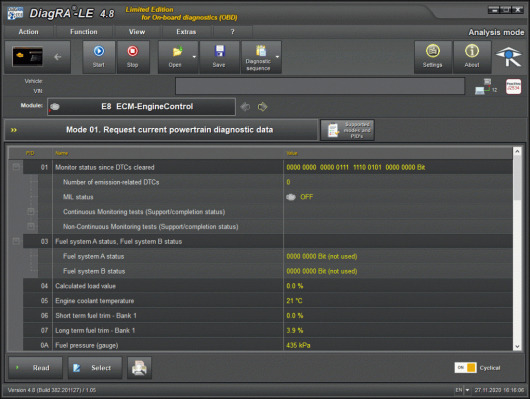Open the Function menu
530x399 pixels.
pyautogui.click(x=83, y=32)
